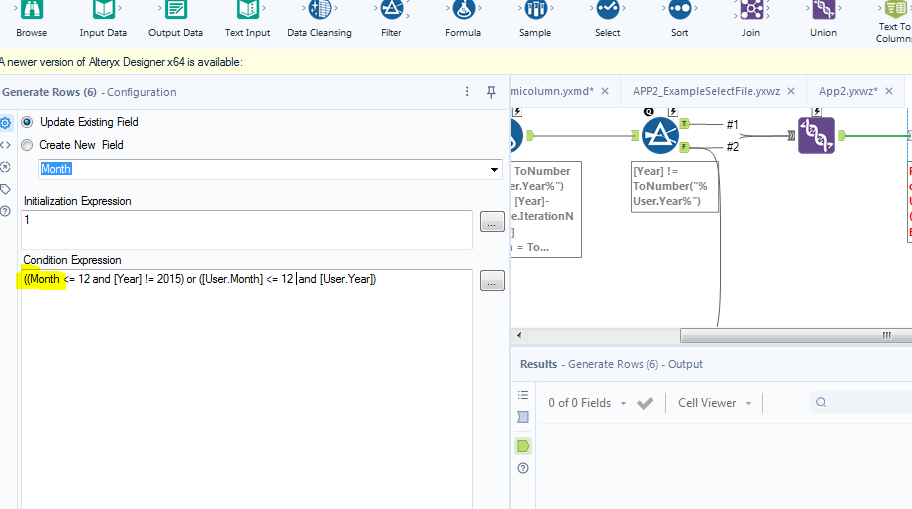Click the Initialization Expression input box
The width and height of the screenshot is (912, 509).
(x=247, y=230)
